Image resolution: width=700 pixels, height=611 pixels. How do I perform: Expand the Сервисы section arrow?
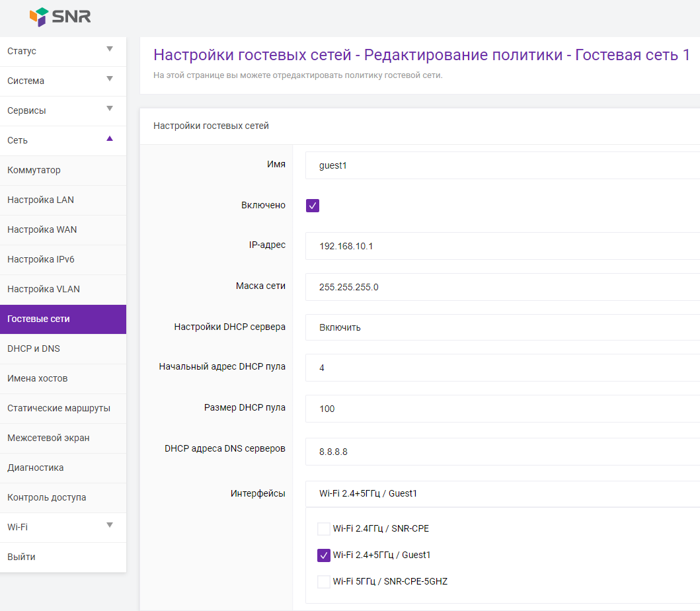[x=110, y=109]
